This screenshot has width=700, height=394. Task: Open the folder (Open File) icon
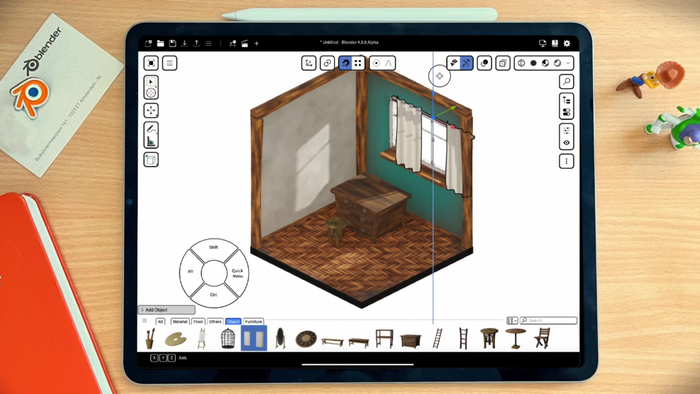tap(160, 43)
